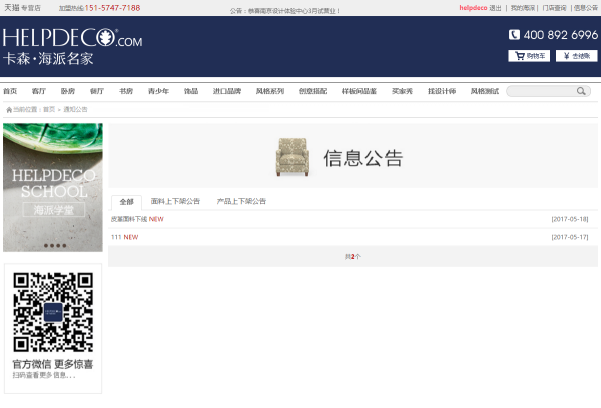The width and height of the screenshot is (601, 408).
Task: Click the home icon in breadcrumb
Action: point(9,109)
